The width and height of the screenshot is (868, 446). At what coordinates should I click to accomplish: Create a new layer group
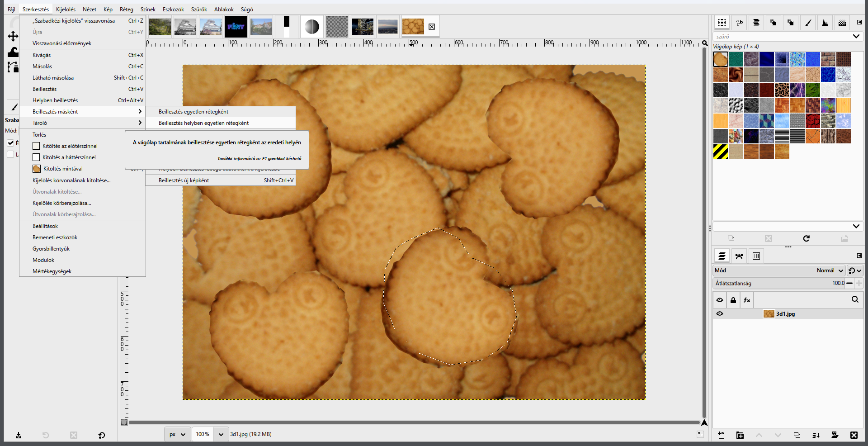pyautogui.click(x=740, y=435)
